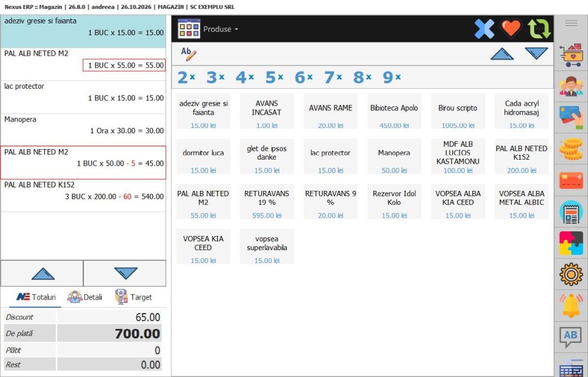The image size is (588, 377).
Task: Click receipt list down arrow button
Action: tap(125, 273)
